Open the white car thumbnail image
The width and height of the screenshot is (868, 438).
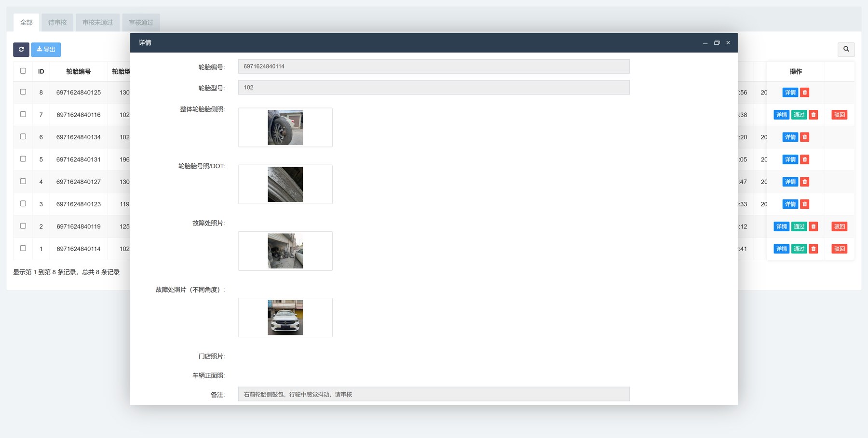pos(285,318)
